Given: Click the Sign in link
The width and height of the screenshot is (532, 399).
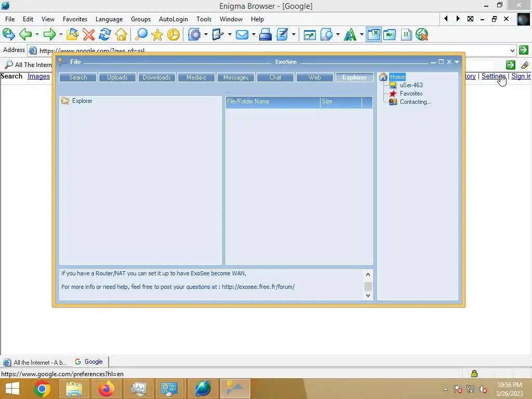Looking at the screenshot, I should click(x=521, y=76).
